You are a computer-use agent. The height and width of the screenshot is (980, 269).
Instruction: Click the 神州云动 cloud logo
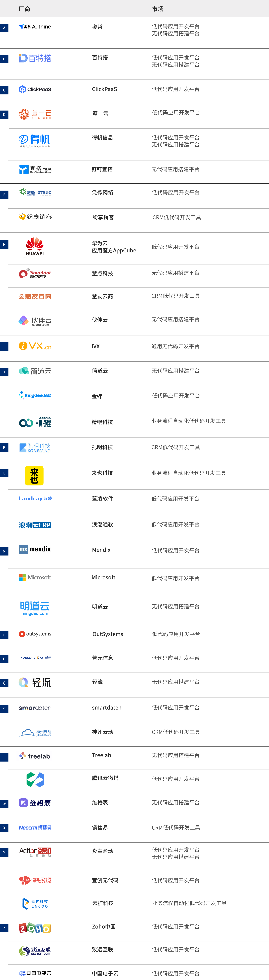(35, 732)
